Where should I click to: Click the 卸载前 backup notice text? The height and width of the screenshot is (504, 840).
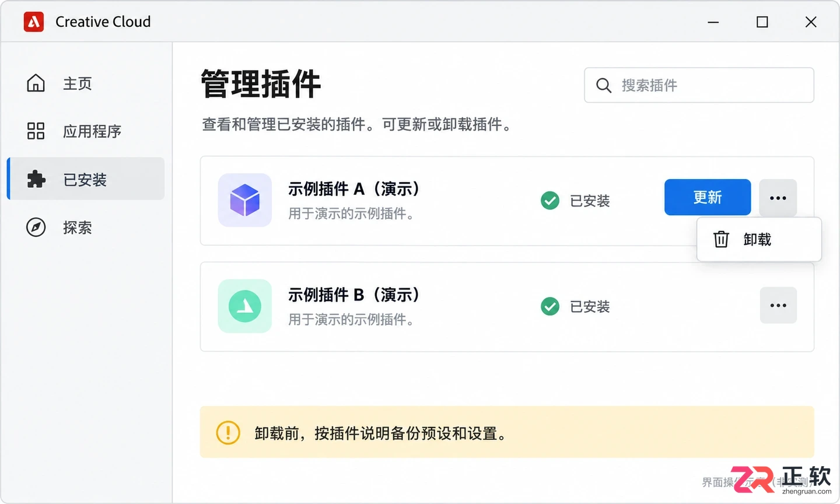click(380, 433)
